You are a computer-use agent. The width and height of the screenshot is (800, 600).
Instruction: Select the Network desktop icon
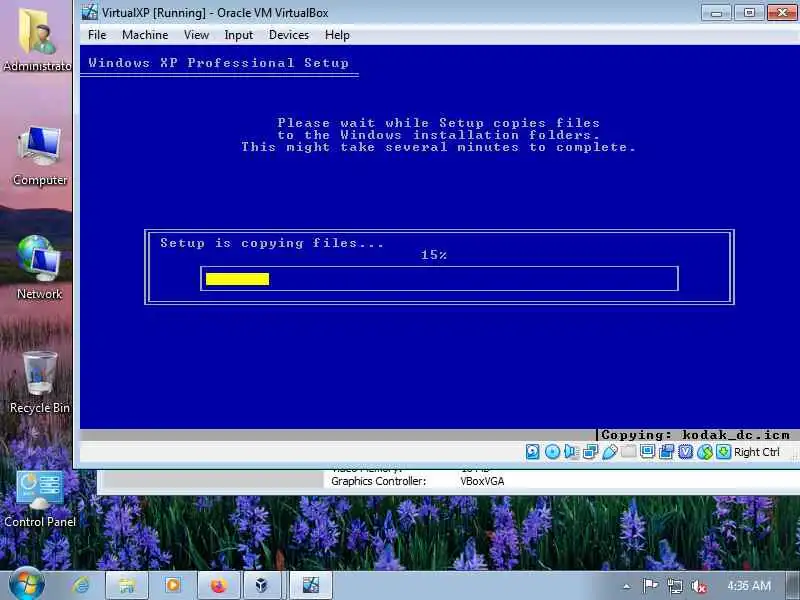39,267
